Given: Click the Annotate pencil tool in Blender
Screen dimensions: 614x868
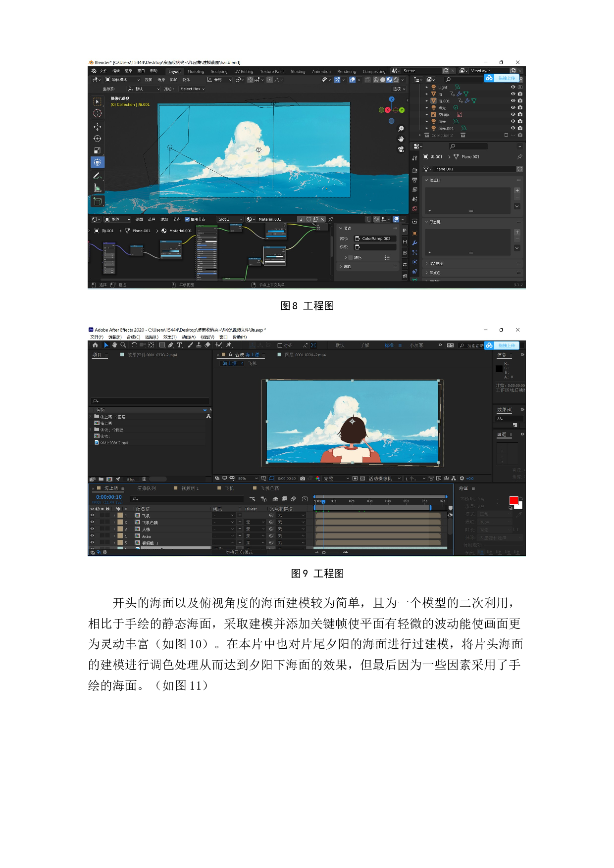Looking at the screenshot, I should click(97, 176).
